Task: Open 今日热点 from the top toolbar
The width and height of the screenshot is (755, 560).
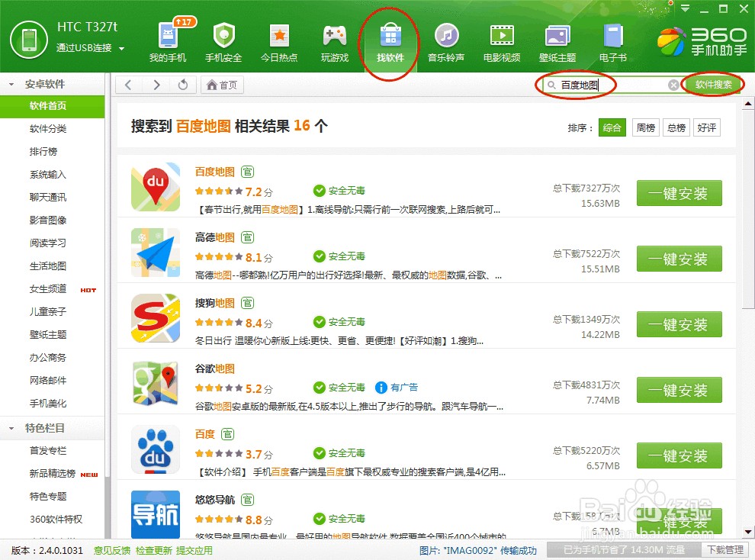Action: pyautogui.click(x=279, y=42)
